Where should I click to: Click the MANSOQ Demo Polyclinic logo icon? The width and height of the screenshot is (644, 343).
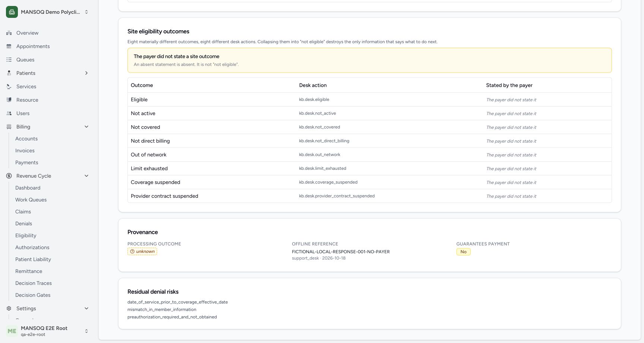click(x=12, y=12)
